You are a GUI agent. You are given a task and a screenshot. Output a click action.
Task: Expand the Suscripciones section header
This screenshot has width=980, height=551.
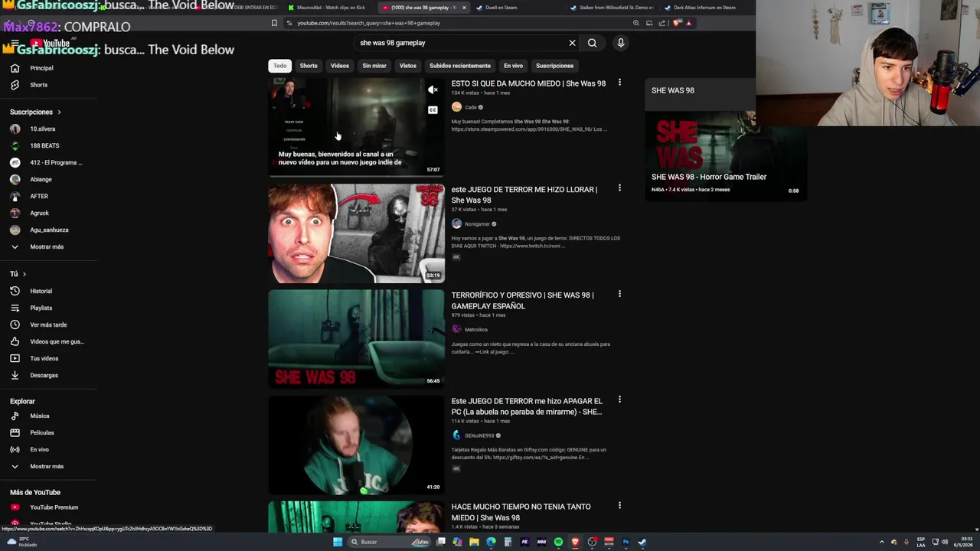pos(35,112)
